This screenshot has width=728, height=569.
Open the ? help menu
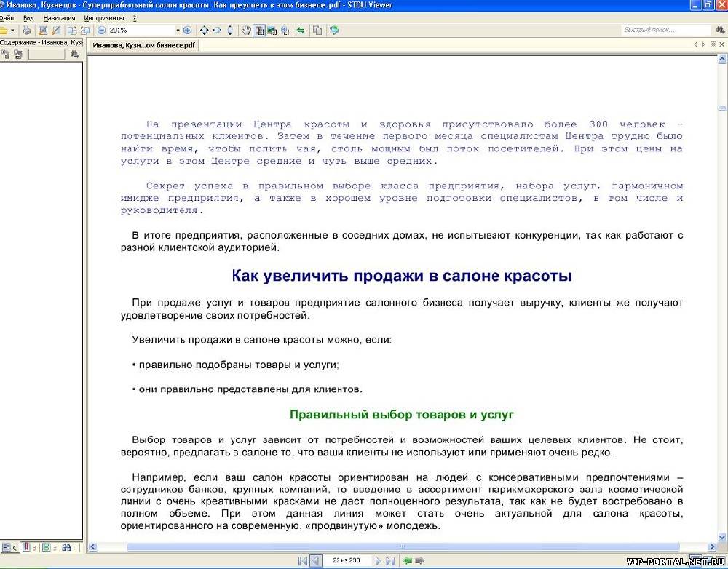tap(135, 18)
